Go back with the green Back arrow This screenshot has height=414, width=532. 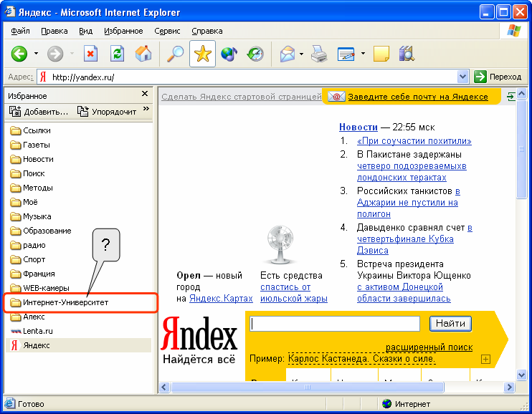click(x=19, y=54)
